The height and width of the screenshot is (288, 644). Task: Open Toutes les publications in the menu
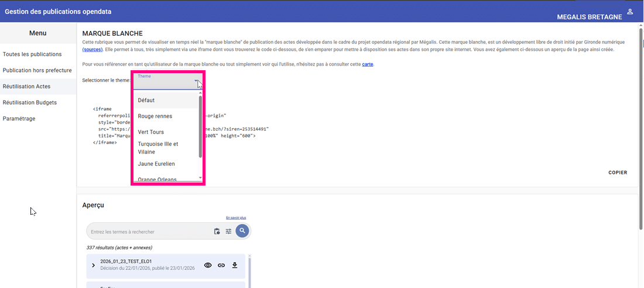(x=32, y=54)
